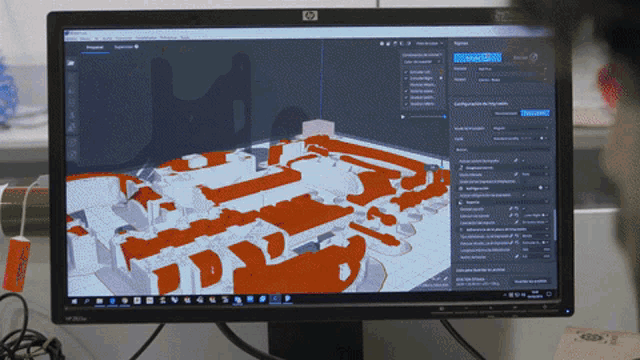
Task: Switch to right side view icon
Action: pyautogui.click(x=408, y=43)
